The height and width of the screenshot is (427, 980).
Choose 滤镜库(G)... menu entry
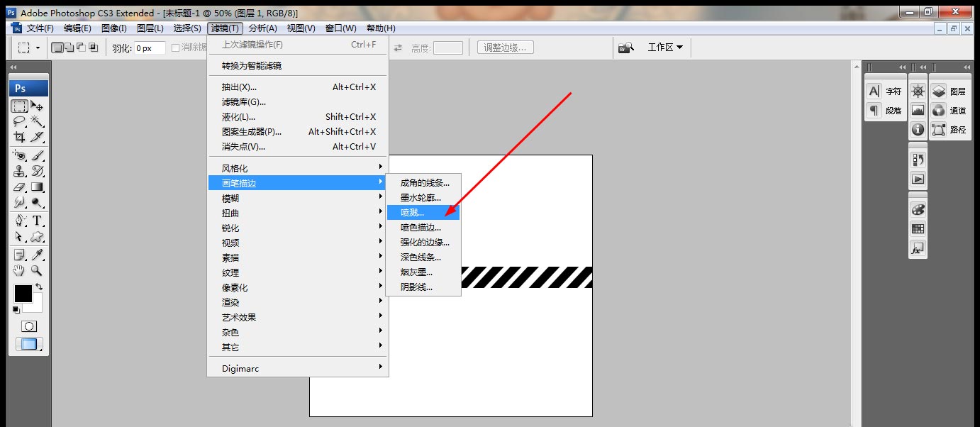tap(298, 101)
